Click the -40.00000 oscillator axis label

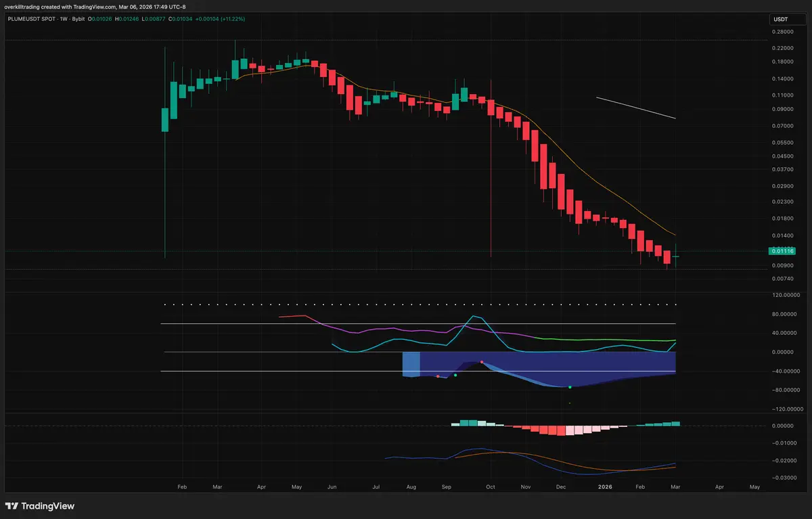pos(785,371)
